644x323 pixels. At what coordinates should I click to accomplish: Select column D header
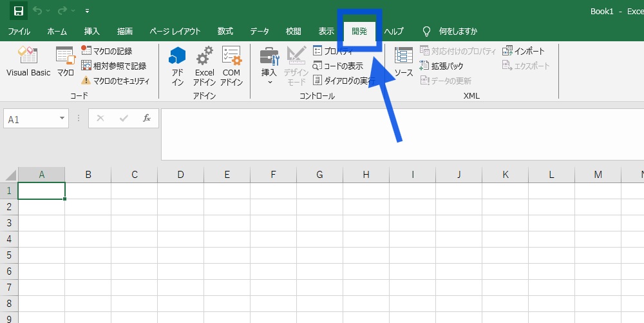tap(180, 175)
